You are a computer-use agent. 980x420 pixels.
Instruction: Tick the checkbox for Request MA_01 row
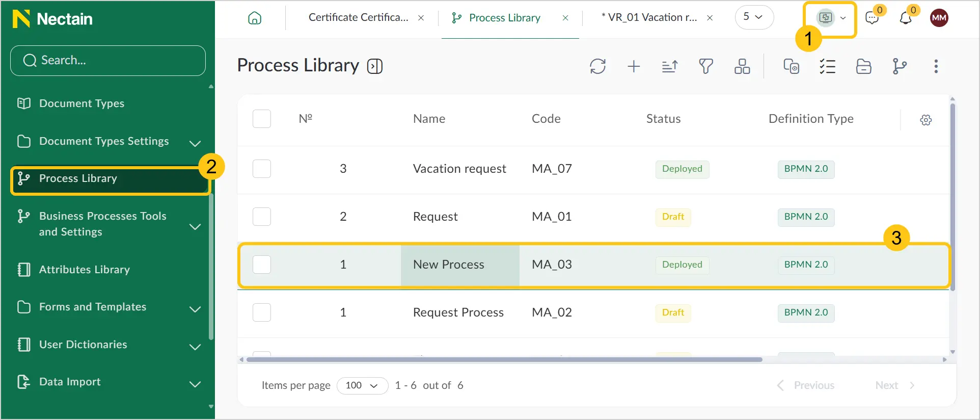pyautogui.click(x=262, y=217)
